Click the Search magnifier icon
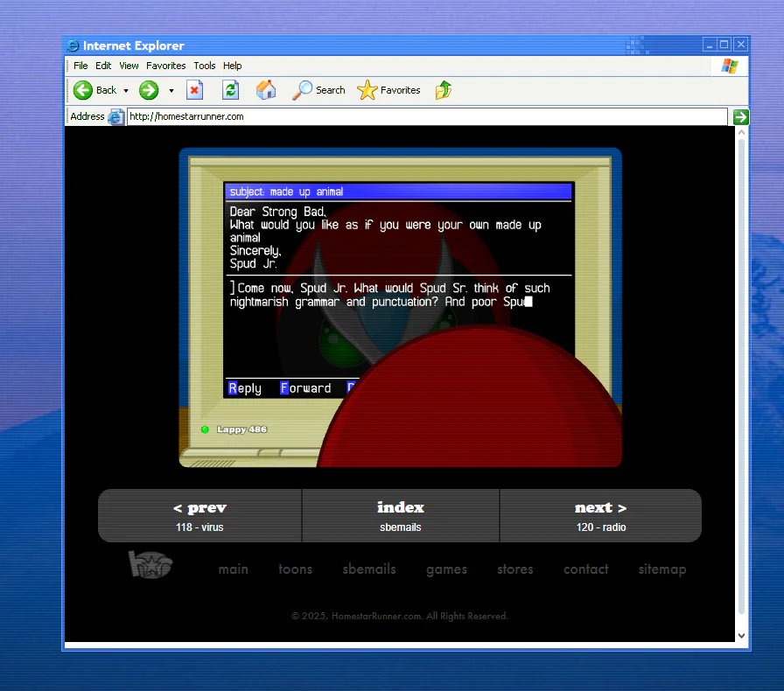The height and width of the screenshot is (691, 784). [x=302, y=90]
